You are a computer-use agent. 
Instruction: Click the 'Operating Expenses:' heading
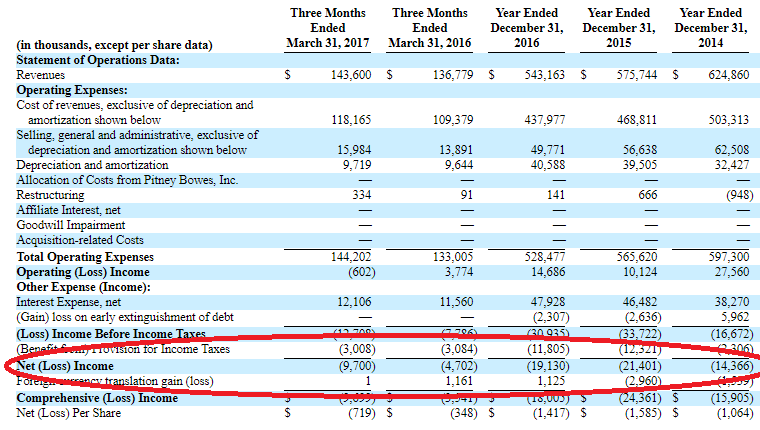(x=72, y=90)
